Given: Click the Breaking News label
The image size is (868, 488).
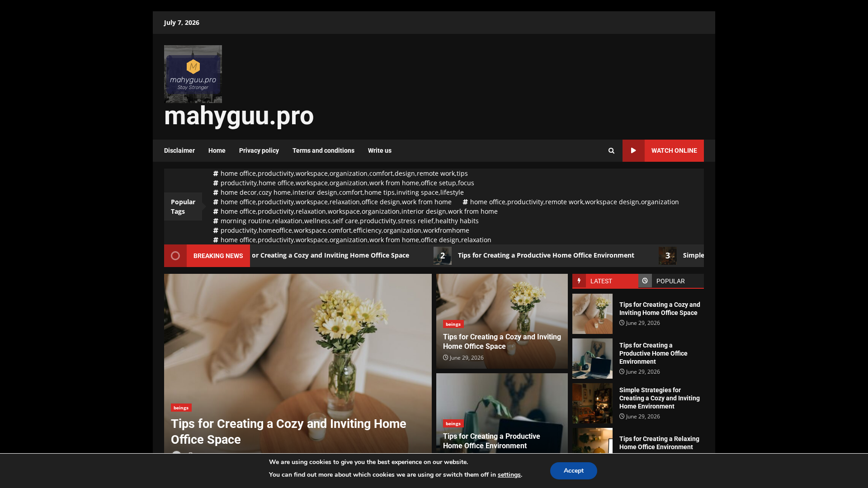Looking at the screenshot, I should pos(218,256).
